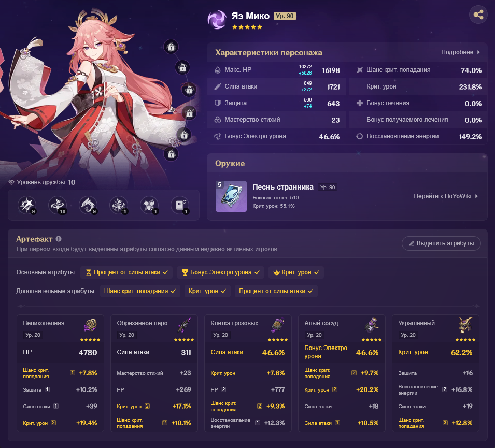Open the Алый сосуд goblet artifact icon
This screenshot has width=495, height=448.
click(x=372, y=325)
